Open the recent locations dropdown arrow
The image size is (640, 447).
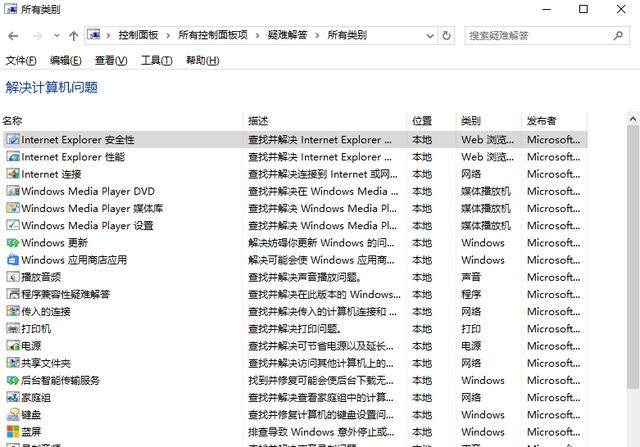(57, 36)
